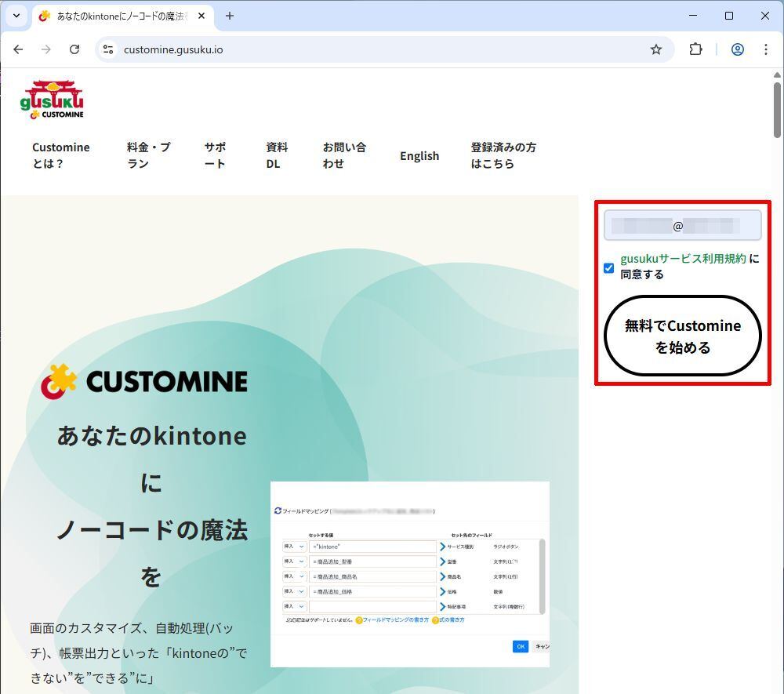The height and width of the screenshot is (694, 784).
Task: Click the gusuku Customine logo
Action: (x=52, y=100)
